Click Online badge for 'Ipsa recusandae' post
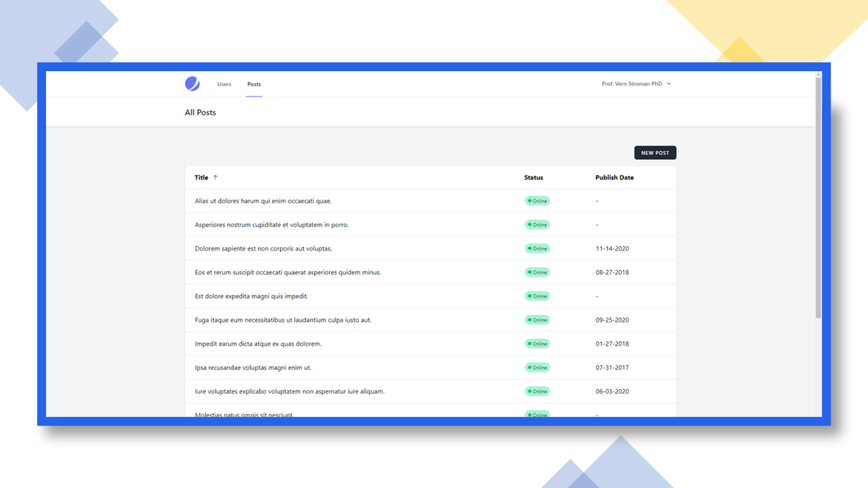Screen dimensions: 868x488 pyautogui.click(x=537, y=367)
